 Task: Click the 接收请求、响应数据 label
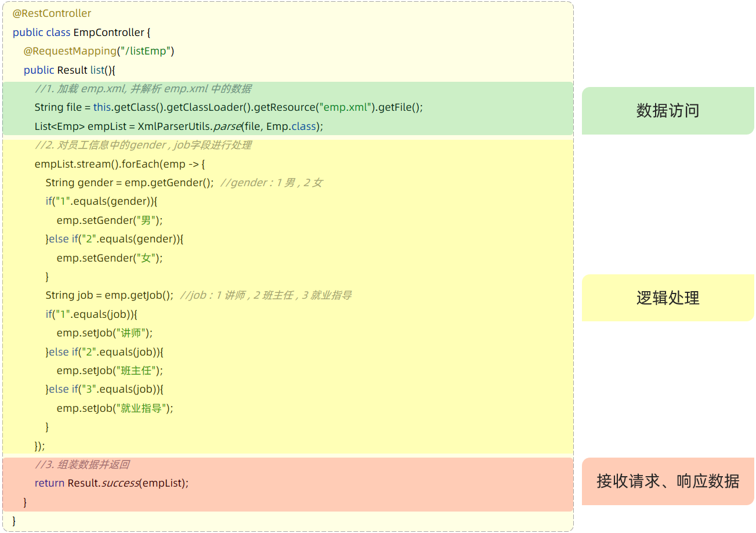click(667, 481)
